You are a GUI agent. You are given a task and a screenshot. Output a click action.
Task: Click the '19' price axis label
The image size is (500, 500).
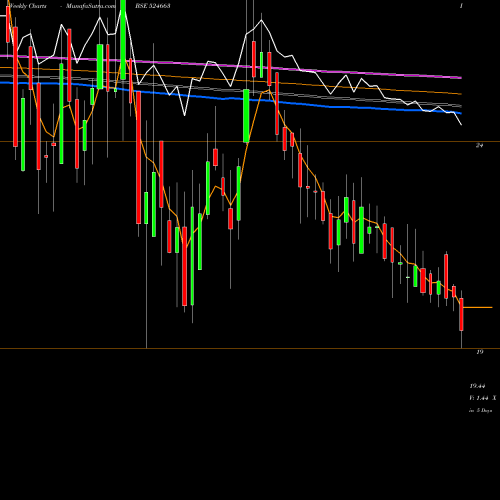(480, 352)
